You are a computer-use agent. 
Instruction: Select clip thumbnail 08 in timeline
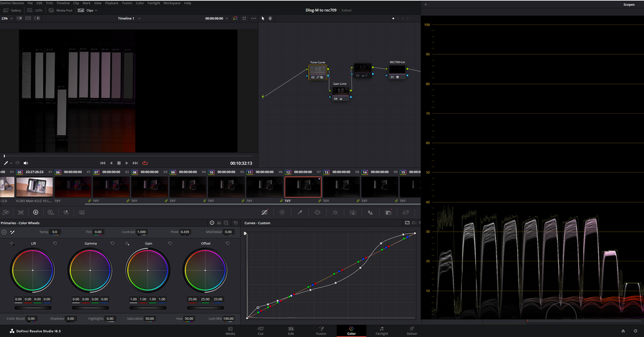click(x=149, y=187)
